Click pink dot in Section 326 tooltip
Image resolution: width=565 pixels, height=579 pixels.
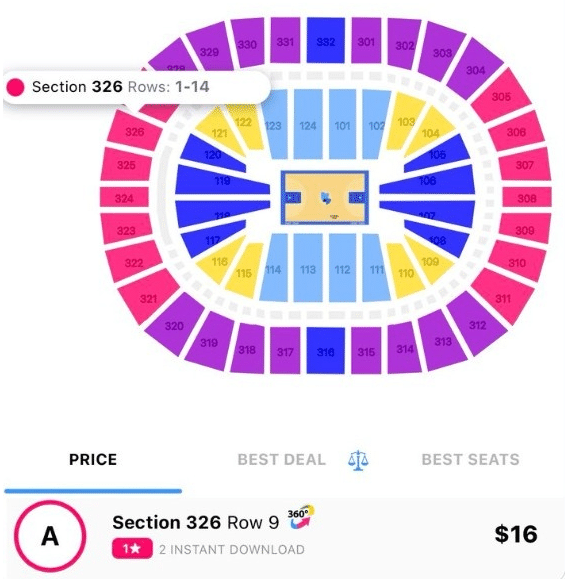click(x=15, y=87)
